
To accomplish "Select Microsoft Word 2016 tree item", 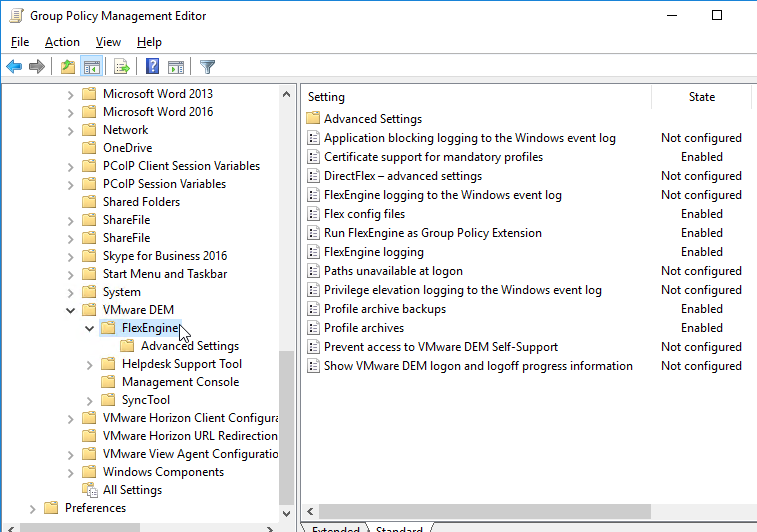I will coord(158,112).
